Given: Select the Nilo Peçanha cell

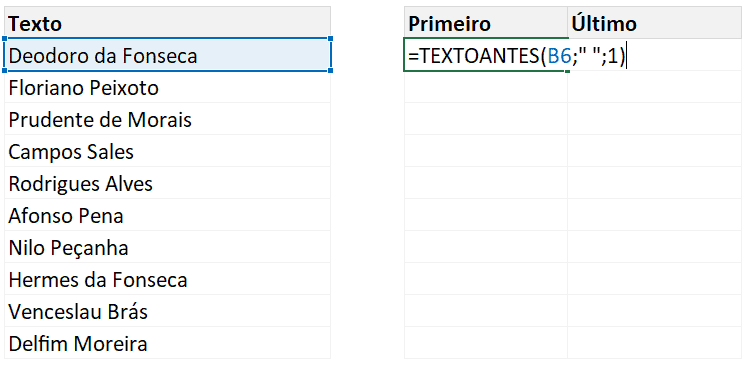Looking at the screenshot, I should [x=167, y=247].
